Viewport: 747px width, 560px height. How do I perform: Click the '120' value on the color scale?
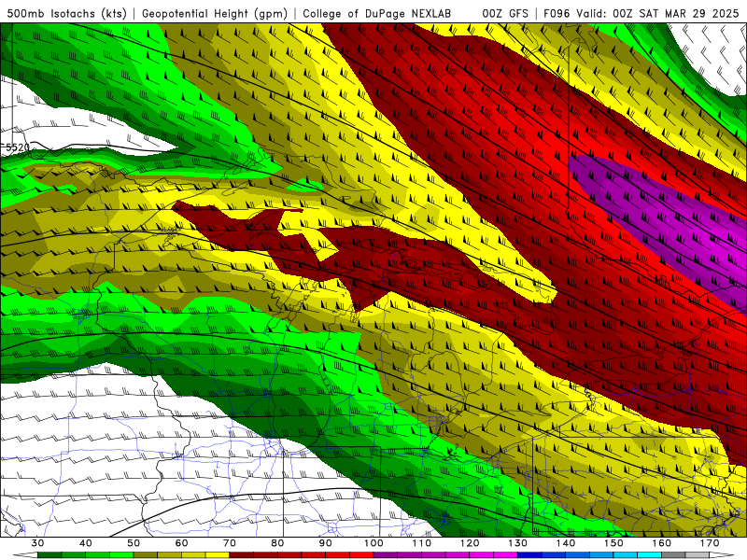coord(470,543)
